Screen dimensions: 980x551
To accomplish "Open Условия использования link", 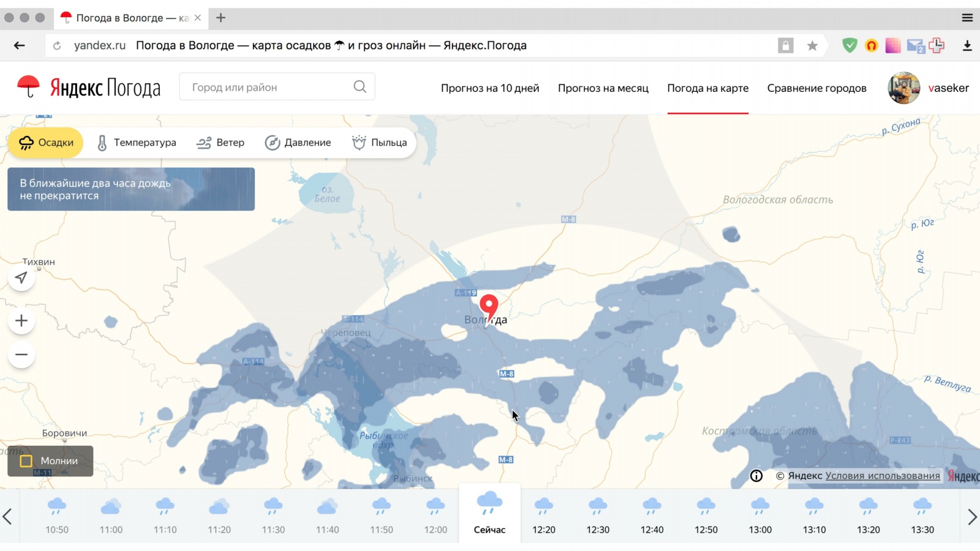I will 883,476.
